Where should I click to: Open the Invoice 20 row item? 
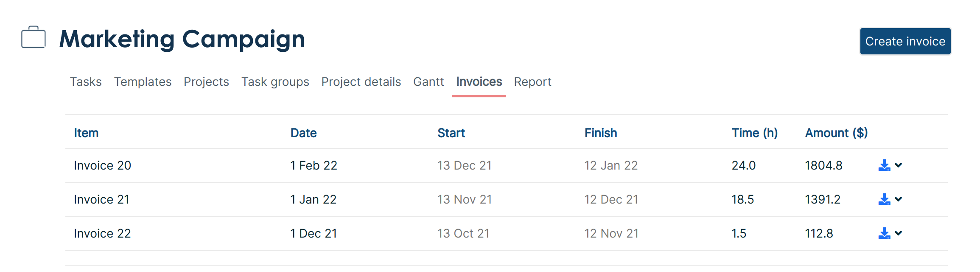(x=102, y=165)
